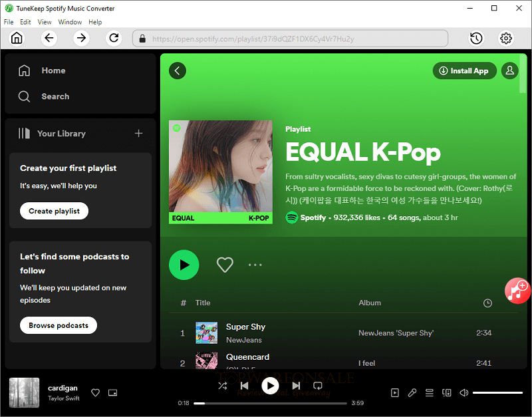Image resolution: width=532 pixels, height=417 pixels.
Task: Open the Now Playing view icon
Action: (394, 392)
